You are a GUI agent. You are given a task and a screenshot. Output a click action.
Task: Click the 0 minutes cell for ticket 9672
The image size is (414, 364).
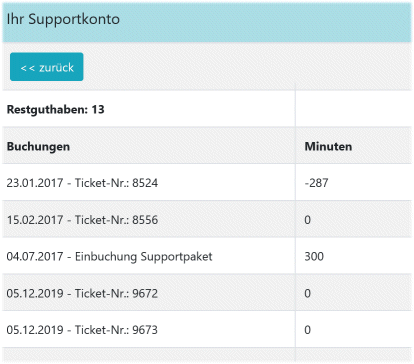click(307, 293)
